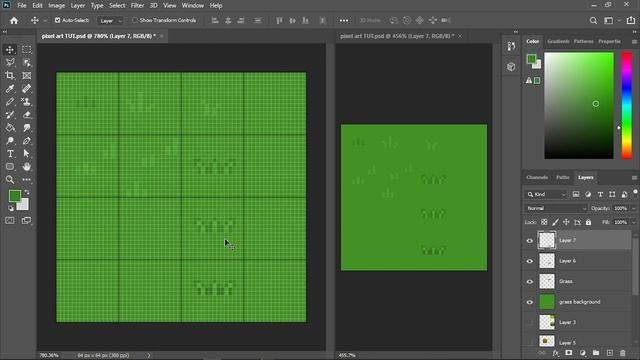Image resolution: width=640 pixels, height=360 pixels.
Task: Select the Lasso tool
Action: click(10, 62)
